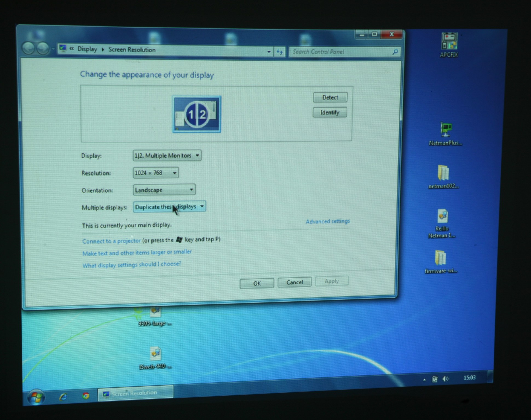Select the netman102 folder icon

tap(443, 177)
